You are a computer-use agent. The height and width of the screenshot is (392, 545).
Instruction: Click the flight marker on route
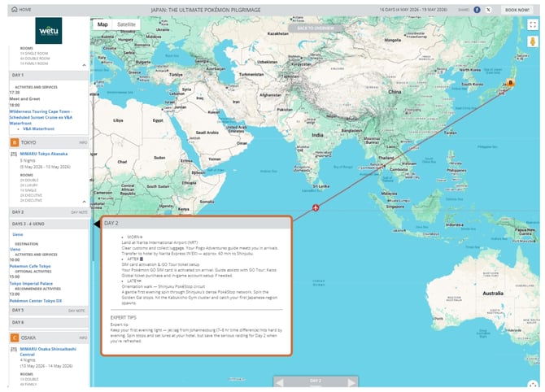pos(316,208)
